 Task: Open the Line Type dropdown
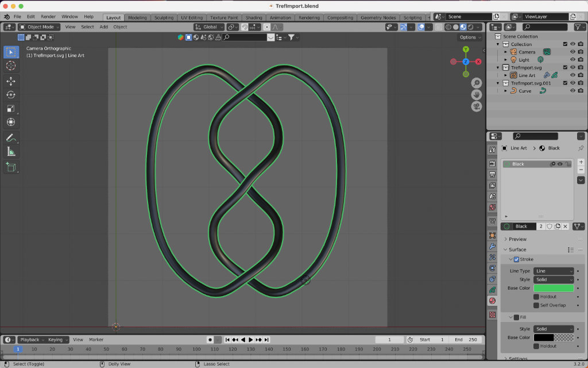click(x=554, y=271)
